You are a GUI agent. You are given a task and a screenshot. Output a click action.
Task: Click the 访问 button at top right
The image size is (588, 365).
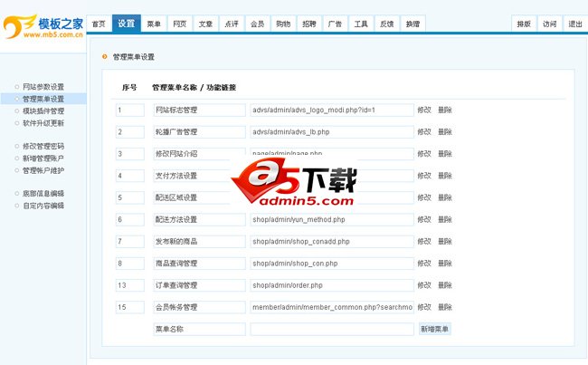point(549,24)
